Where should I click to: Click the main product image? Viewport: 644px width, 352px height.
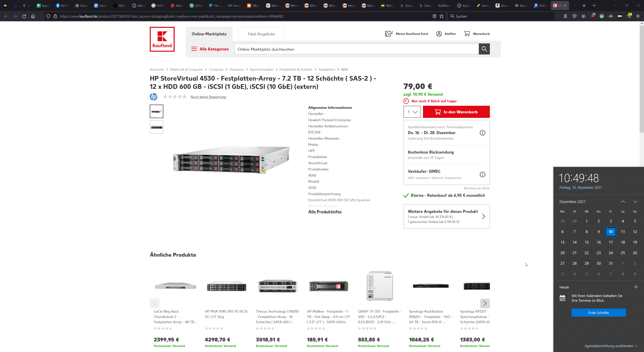[x=231, y=160]
